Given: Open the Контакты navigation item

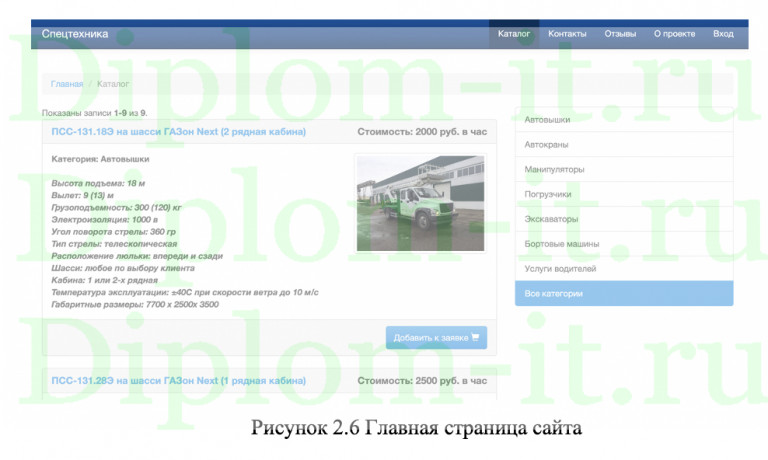Looking at the screenshot, I should click(567, 34).
